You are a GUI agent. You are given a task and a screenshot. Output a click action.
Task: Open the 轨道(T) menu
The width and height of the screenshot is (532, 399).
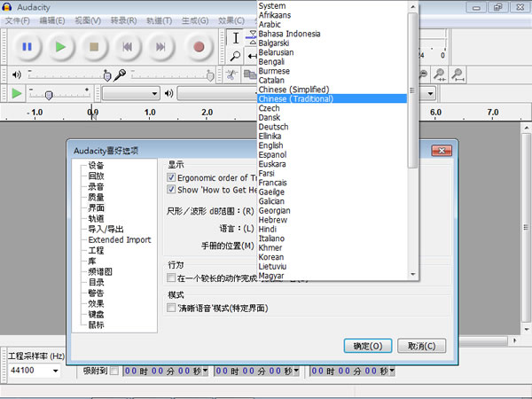pyautogui.click(x=159, y=20)
